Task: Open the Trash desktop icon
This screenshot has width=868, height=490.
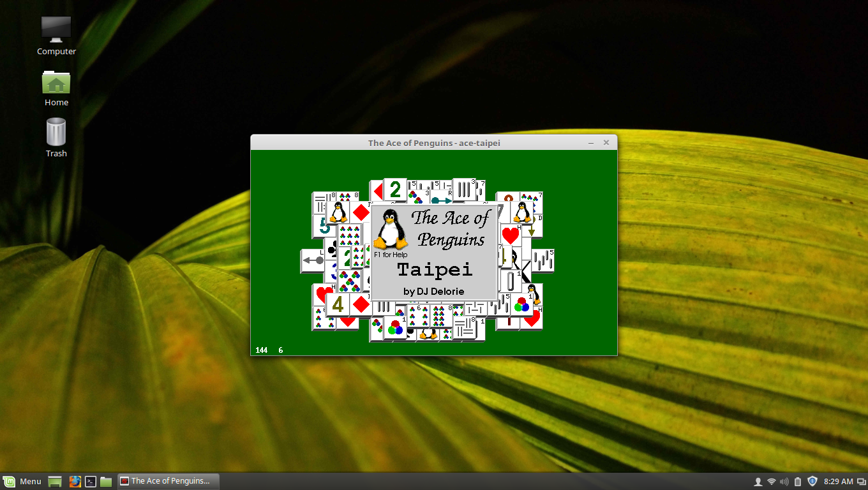Action: coord(56,137)
